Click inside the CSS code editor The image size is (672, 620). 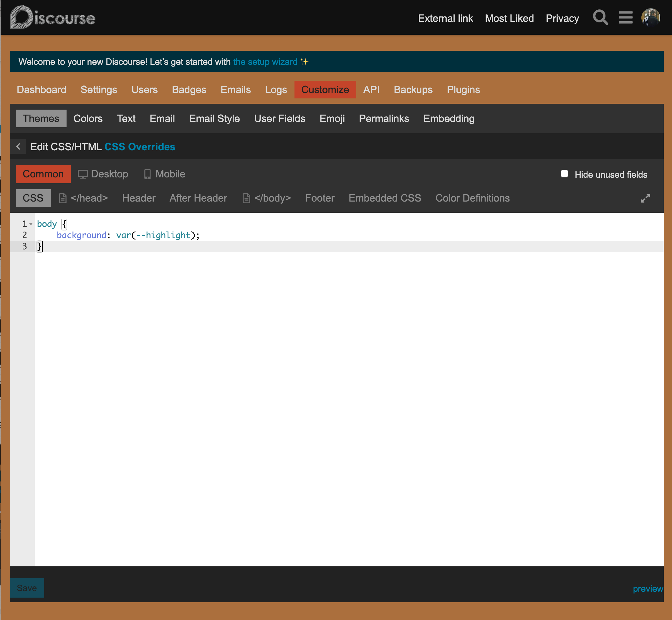click(335, 369)
